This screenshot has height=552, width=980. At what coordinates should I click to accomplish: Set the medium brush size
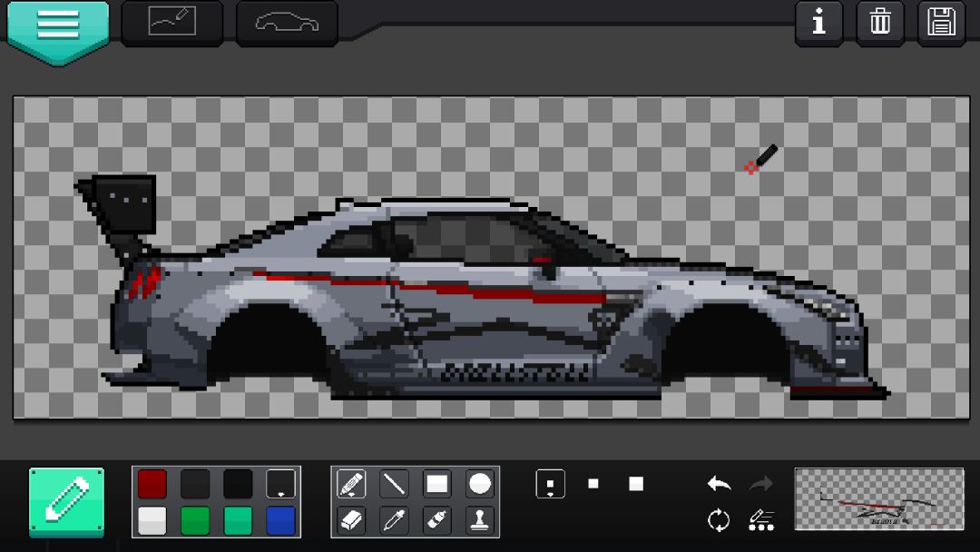[x=593, y=484]
